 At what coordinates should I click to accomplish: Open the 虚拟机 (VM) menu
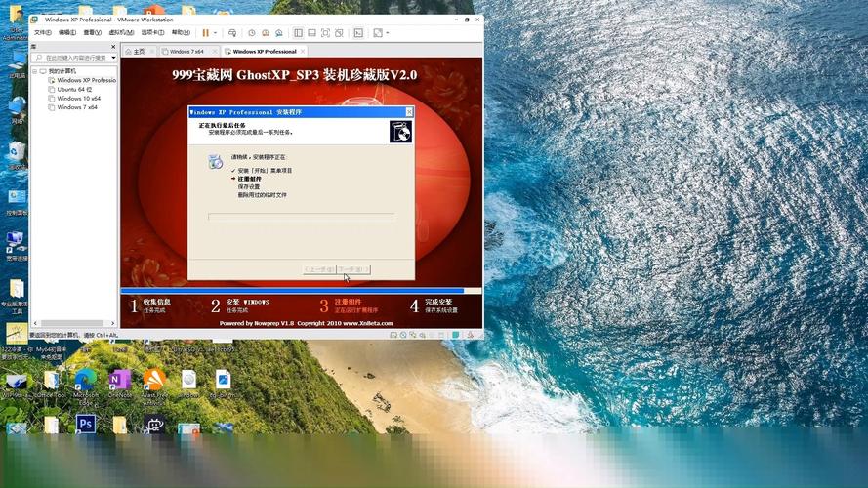(x=121, y=32)
